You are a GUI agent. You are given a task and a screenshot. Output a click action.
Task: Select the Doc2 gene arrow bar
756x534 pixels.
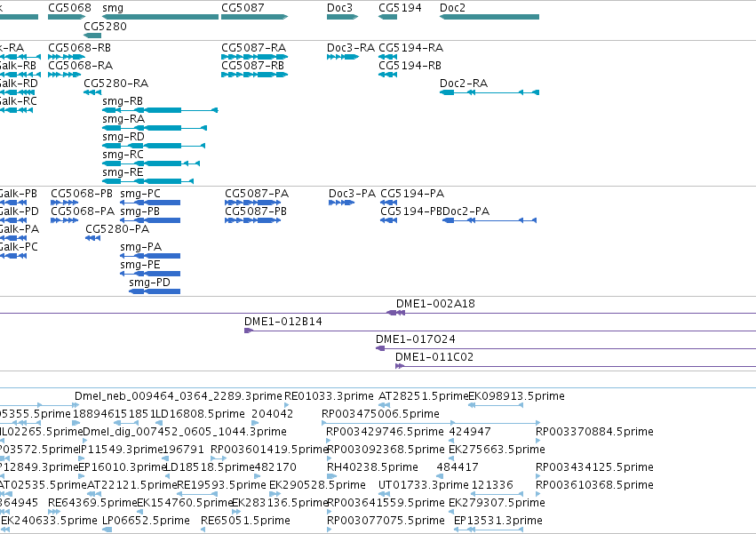pos(489,17)
